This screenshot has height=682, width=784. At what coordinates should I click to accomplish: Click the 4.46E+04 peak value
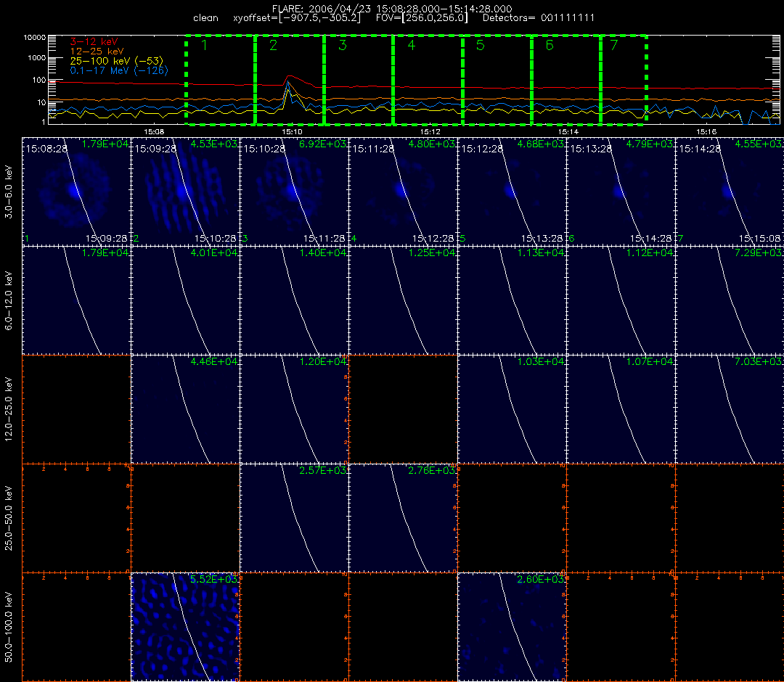coord(214,361)
